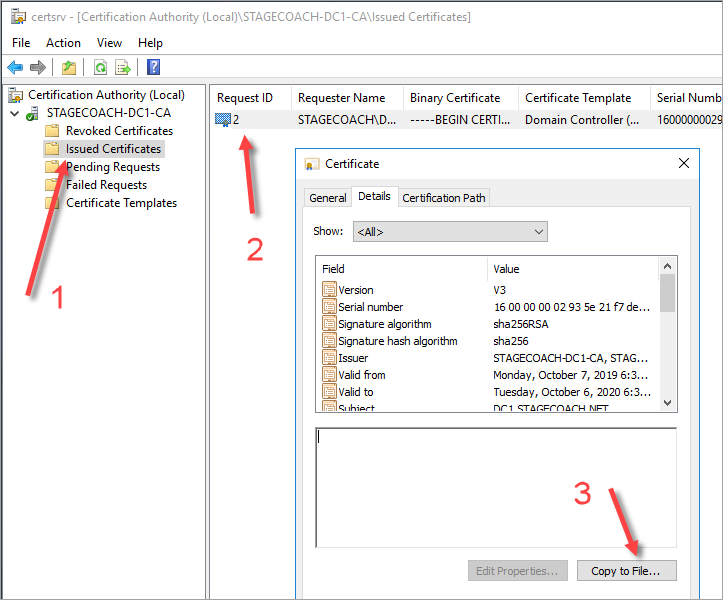The image size is (723, 600).
Task: Open the View menu
Action: click(x=109, y=43)
